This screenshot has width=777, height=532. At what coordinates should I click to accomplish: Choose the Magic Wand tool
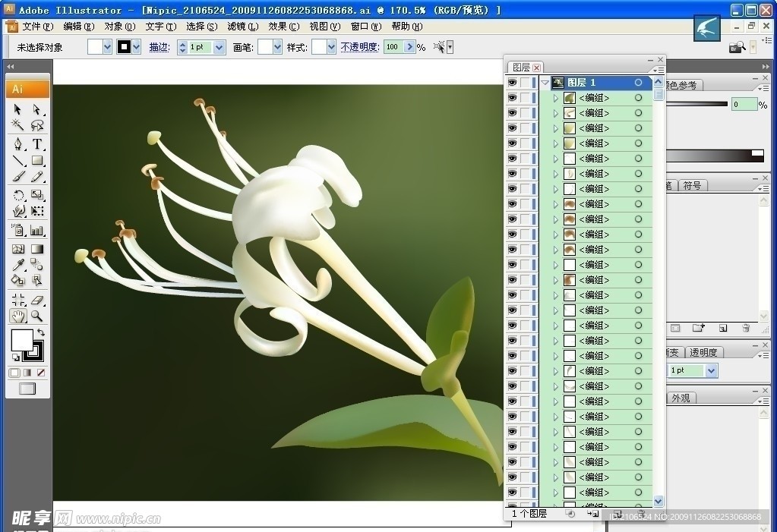tap(18, 126)
